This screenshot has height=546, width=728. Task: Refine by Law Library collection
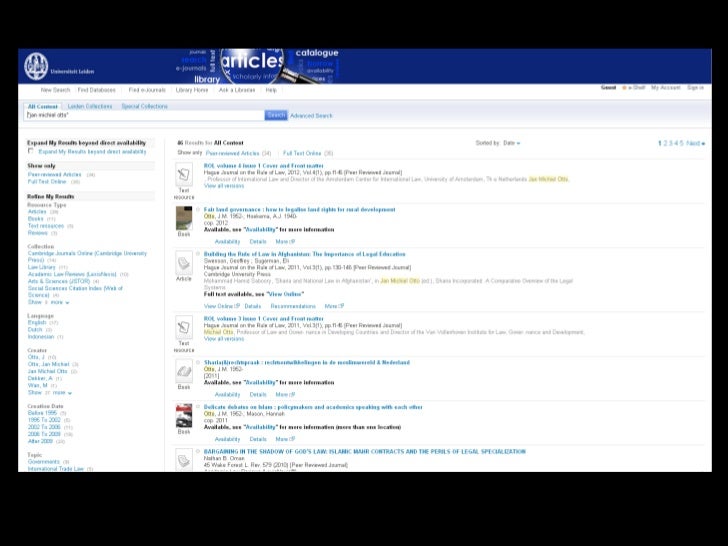[41, 267]
